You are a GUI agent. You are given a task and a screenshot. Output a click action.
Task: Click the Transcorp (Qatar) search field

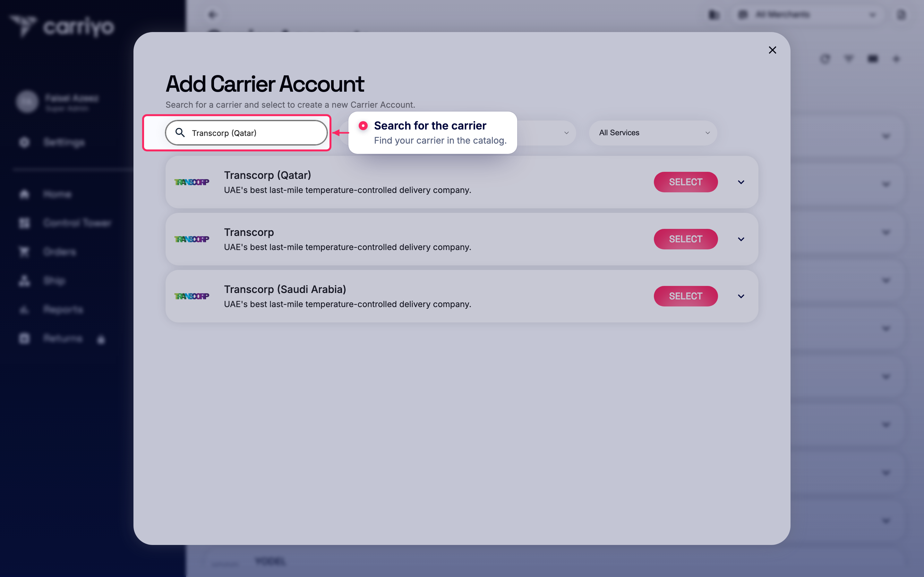(246, 133)
